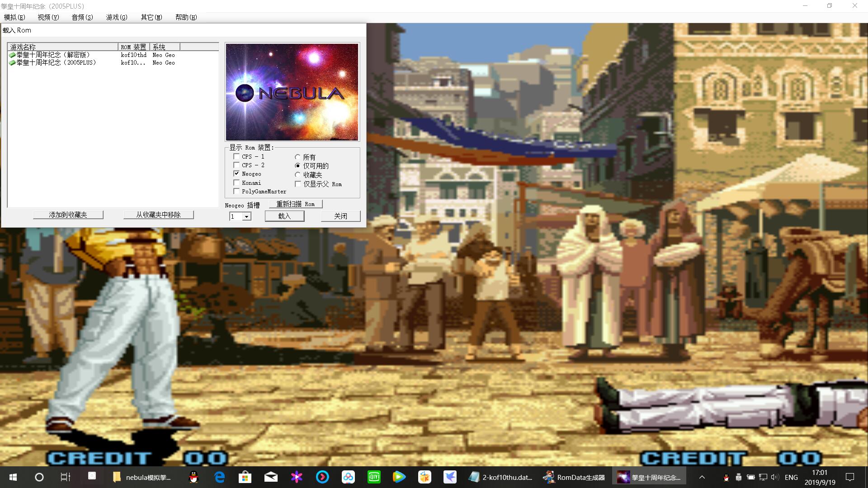This screenshot has height=488, width=868.
Task: Sort list by 游戏名称 column header
Action: click(62, 47)
